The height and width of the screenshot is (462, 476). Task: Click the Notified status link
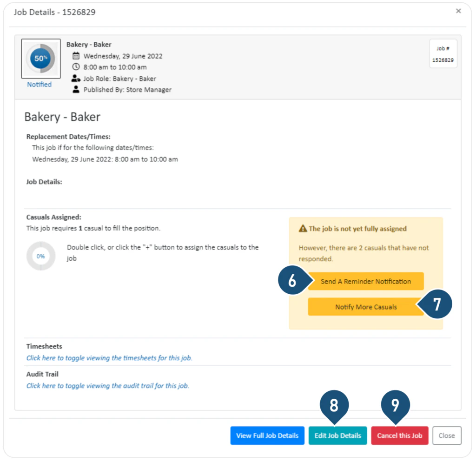[40, 85]
